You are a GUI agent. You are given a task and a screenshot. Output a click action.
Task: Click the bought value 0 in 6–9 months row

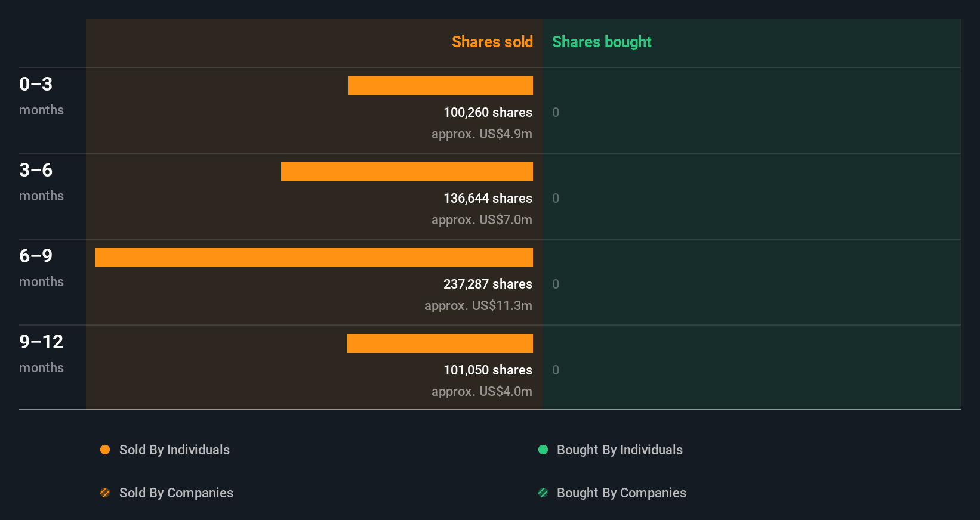pos(556,284)
